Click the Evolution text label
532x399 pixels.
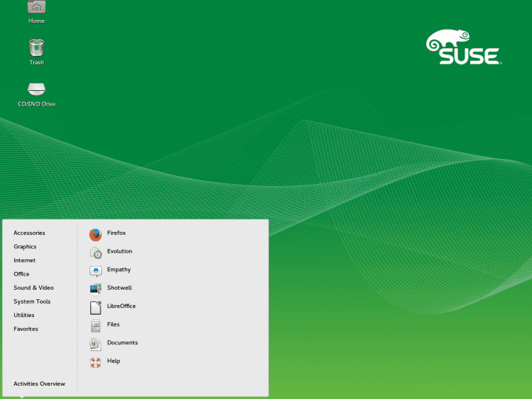120,251
